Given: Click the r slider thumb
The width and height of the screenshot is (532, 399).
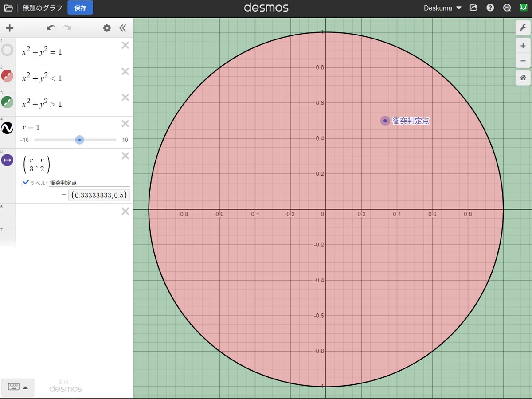Looking at the screenshot, I should point(79,140).
